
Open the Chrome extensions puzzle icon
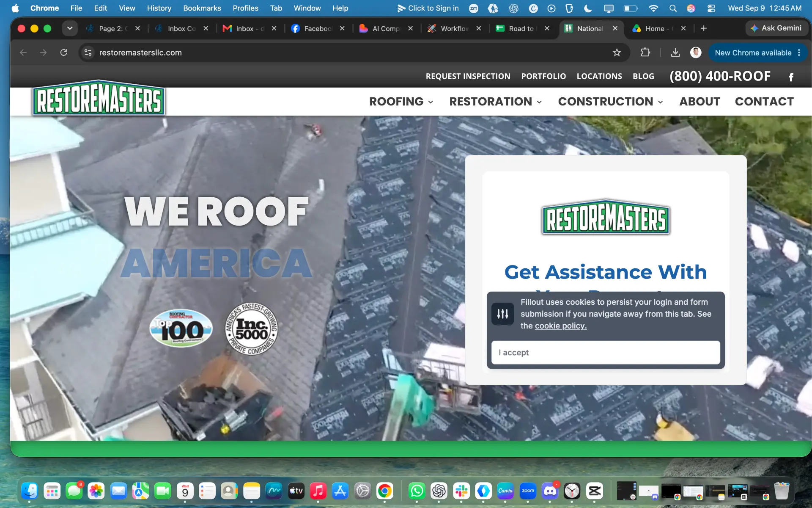645,52
